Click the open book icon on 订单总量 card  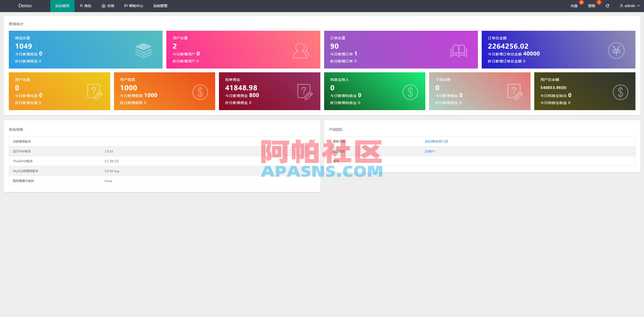[x=459, y=50]
